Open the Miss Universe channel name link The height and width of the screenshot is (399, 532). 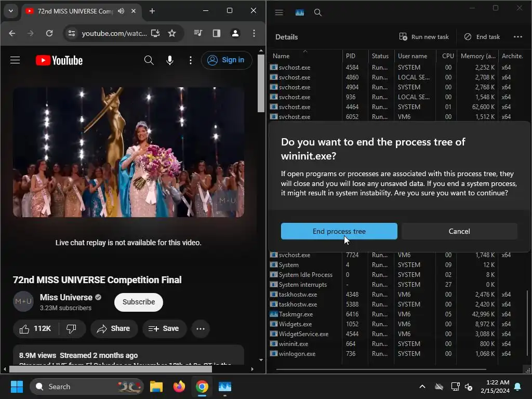(66, 297)
